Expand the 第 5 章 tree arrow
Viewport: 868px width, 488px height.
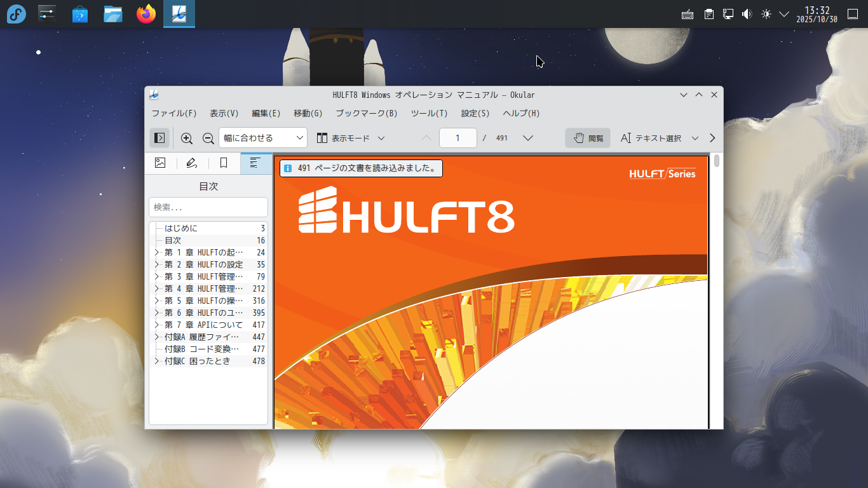[157, 301]
